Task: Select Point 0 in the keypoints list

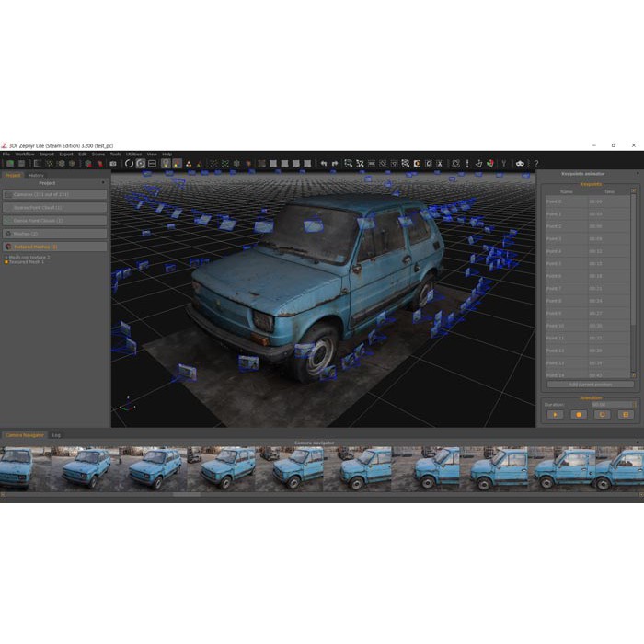Action: [587, 201]
